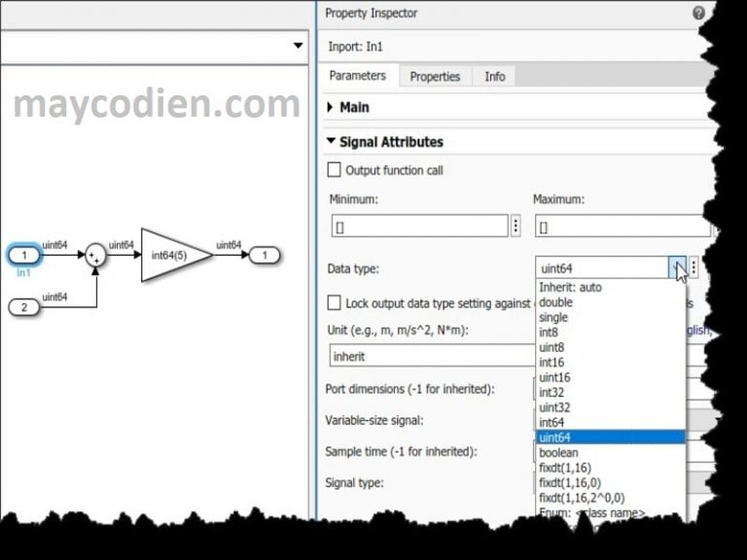Pick Inherit: auto from the list
747x560 pixels.
coord(570,287)
